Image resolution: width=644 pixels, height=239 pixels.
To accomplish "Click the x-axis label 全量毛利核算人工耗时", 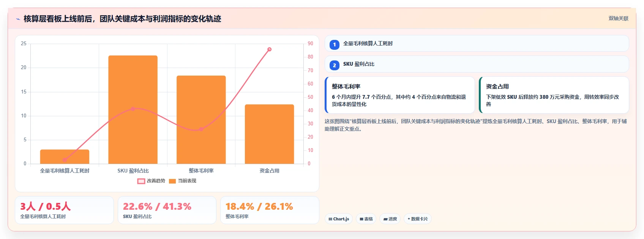I will [65, 171].
